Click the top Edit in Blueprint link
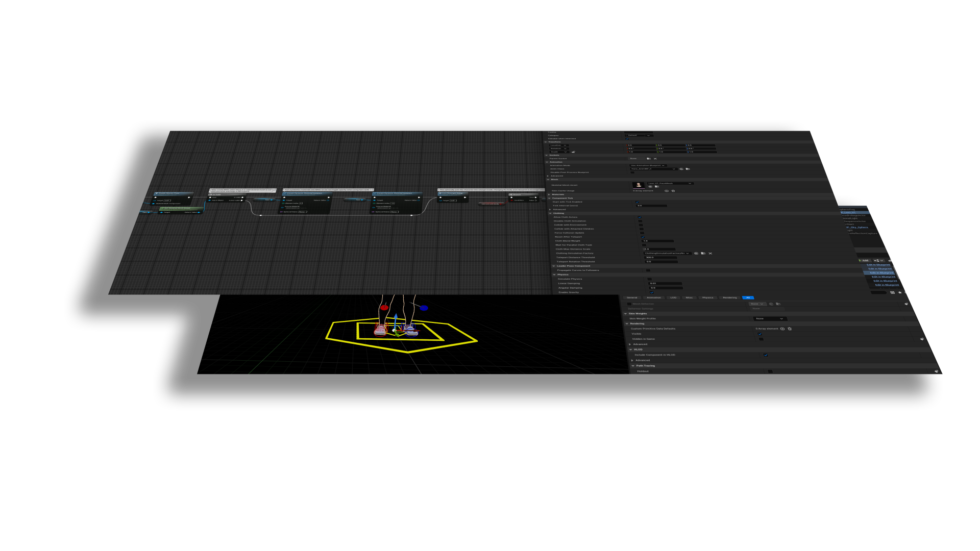This screenshot has width=980, height=551. [878, 265]
